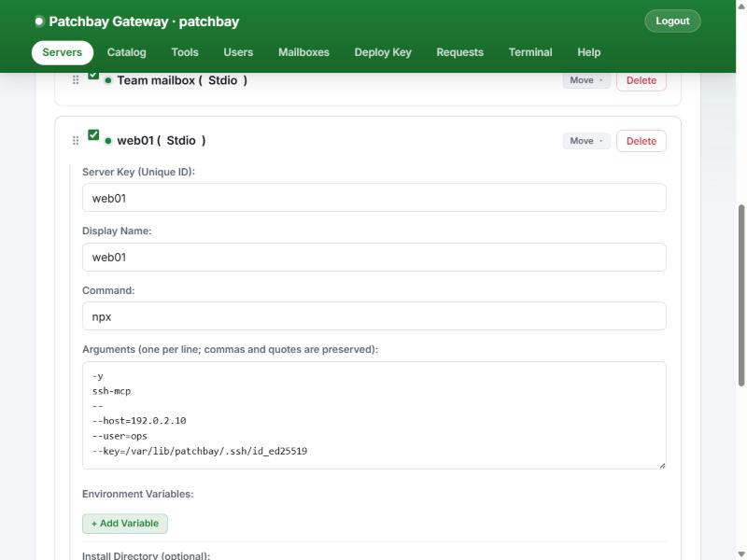
Task: Click inside the Arguments textarea
Action: [x=374, y=415]
